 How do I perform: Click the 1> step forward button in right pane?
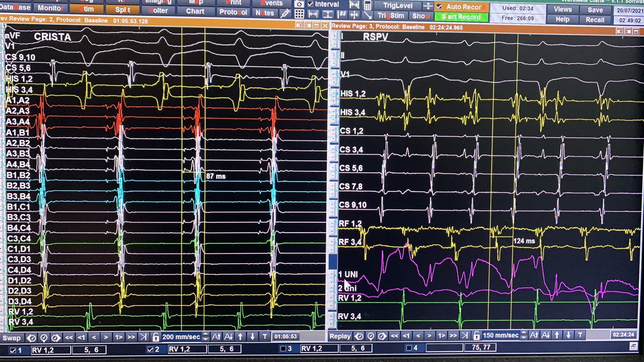click(441, 336)
